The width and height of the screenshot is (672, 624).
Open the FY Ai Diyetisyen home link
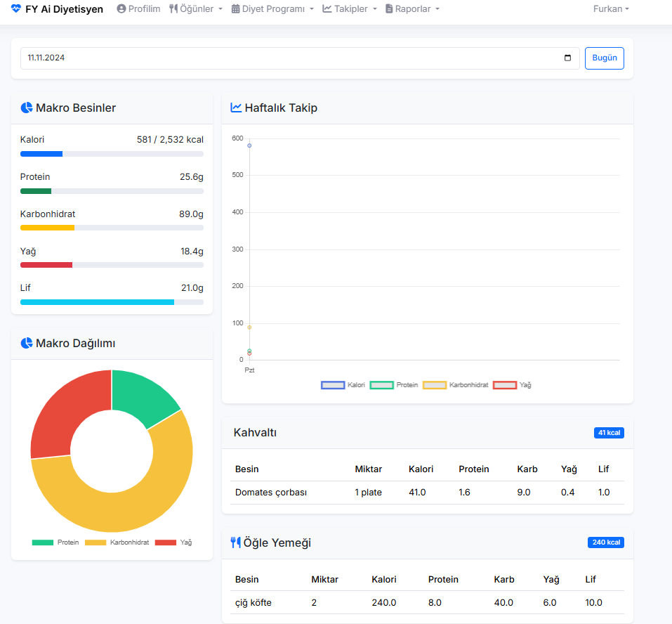tap(57, 8)
